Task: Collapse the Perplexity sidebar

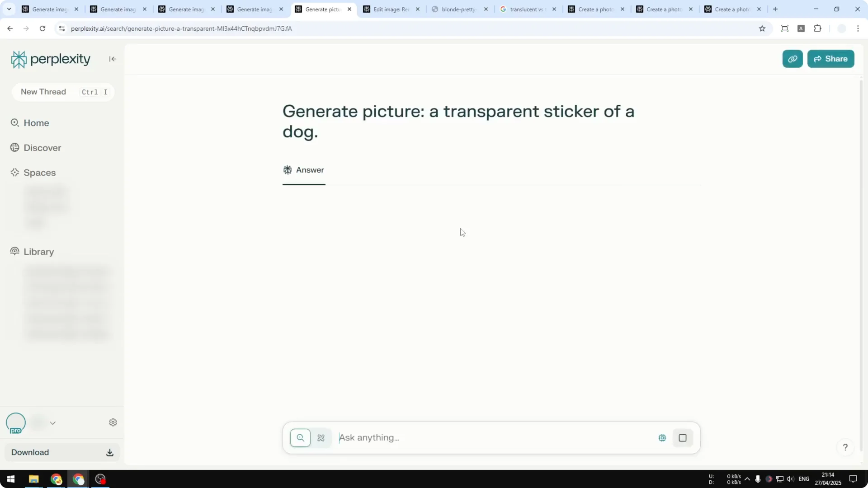Action: 113,59
